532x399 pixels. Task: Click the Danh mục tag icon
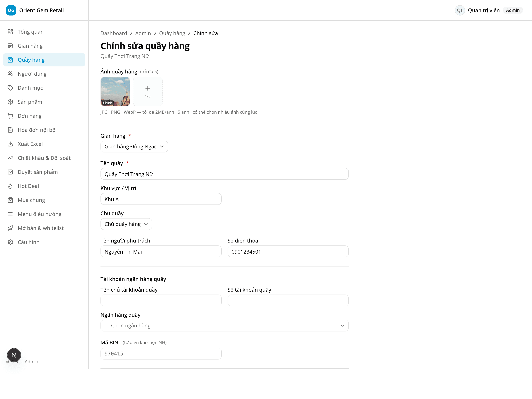pyautogui.click(x=10, y=88)
